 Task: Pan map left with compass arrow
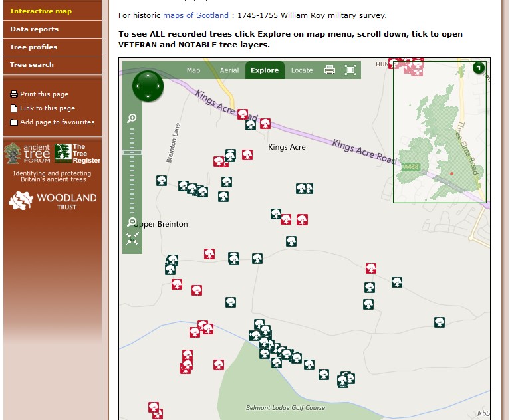click(x=138, y=86)
